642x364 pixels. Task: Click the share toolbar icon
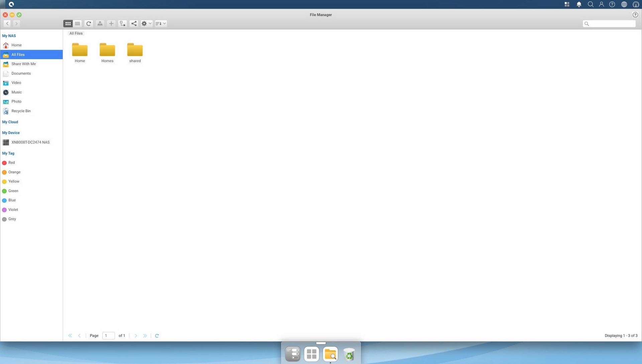coord(134,23)
